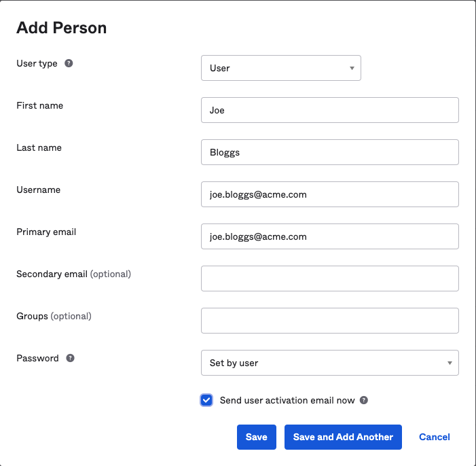The height and width of the screenshot is (466, 476).
Task: Open the User type dropdown
Action: pos(280,68)
